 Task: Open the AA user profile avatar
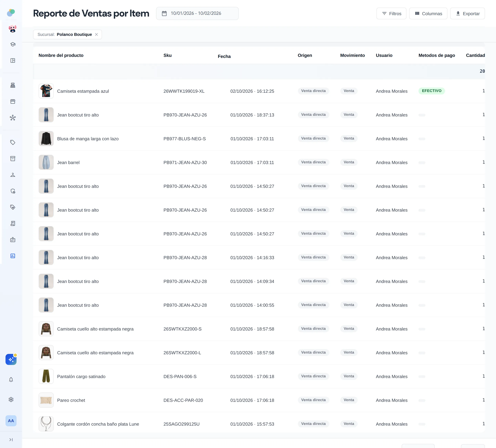click(11, 421)
